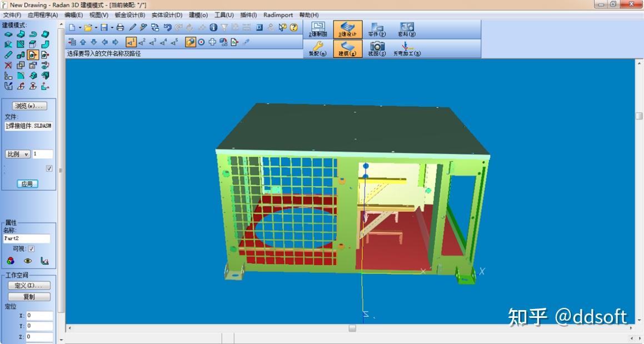Open the New document dropdown arrow
Image resolution: width=644 pixels, height=344 pixels.
(79, 28)
